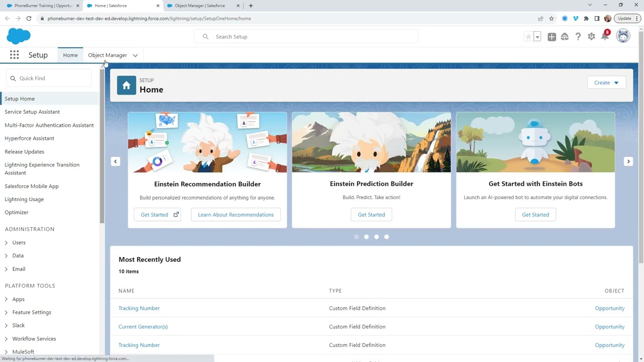Viewport: 644px width, 362px height.
Task: Open the Chrome profile avatar
Action: click(x=608, y=19)
